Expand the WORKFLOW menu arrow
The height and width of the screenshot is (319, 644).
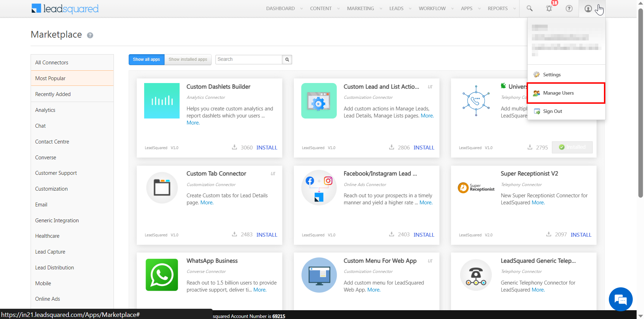[452, 9]
